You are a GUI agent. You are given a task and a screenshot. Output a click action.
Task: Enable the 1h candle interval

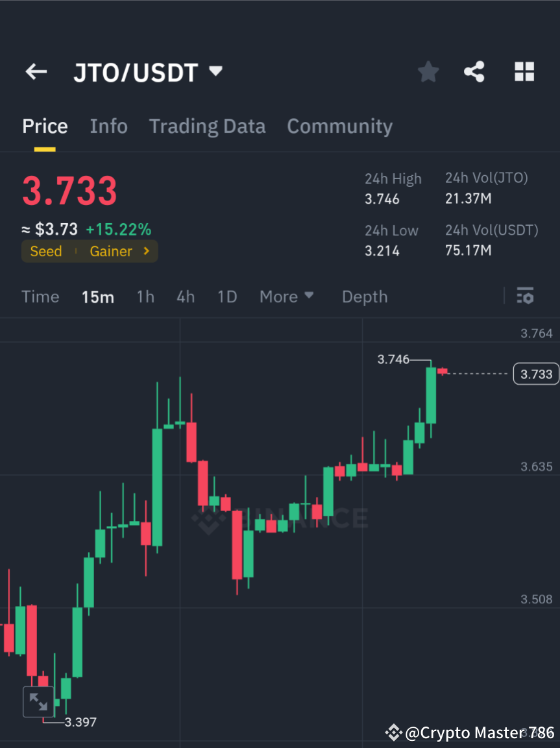pyautogui.click(x=145, y=296)
